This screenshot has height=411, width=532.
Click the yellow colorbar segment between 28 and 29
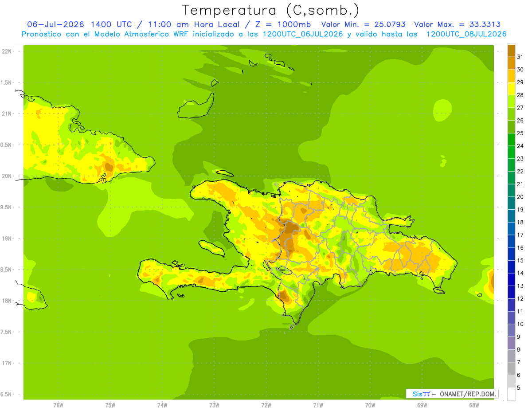[x=511, y=88]
